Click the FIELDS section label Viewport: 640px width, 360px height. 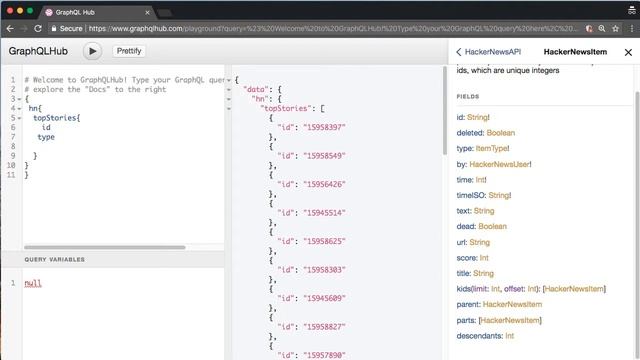tap(468, 96)
